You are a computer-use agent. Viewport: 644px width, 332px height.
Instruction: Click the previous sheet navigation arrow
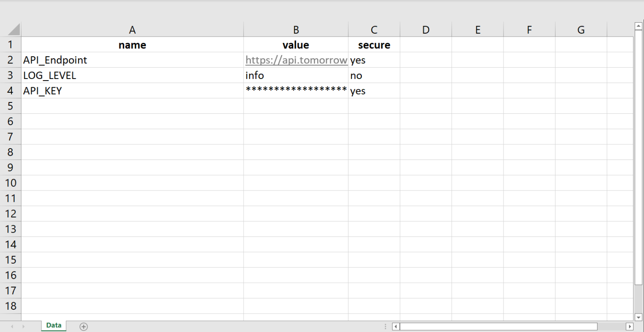tap(12, 327)
